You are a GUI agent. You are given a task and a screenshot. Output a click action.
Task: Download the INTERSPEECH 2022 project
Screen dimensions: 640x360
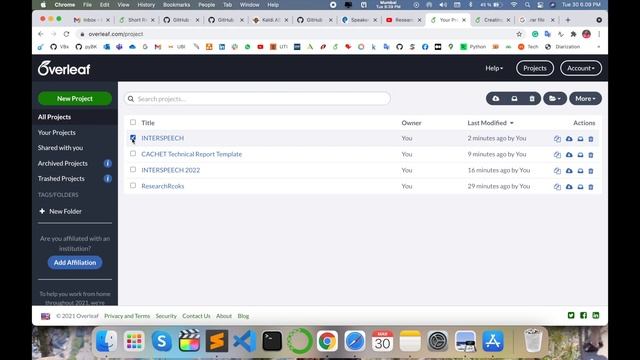[x=569, y=171]
